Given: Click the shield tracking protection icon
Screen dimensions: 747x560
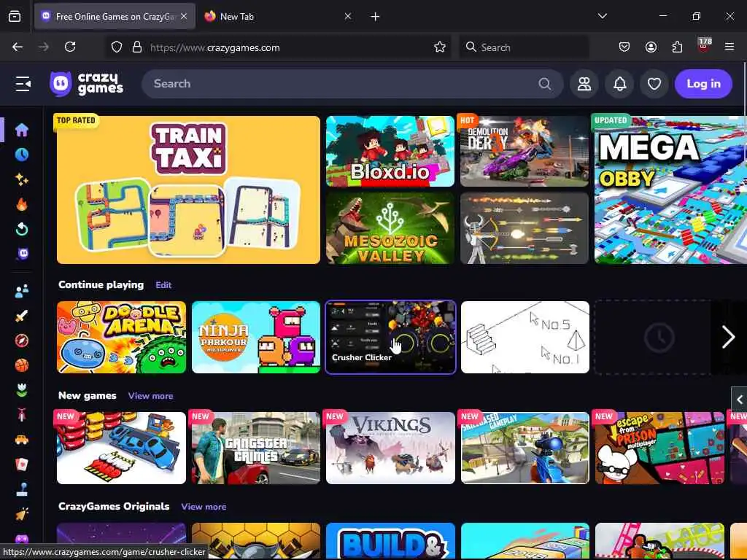Looking at the screenshot, I should click(117, 47).
